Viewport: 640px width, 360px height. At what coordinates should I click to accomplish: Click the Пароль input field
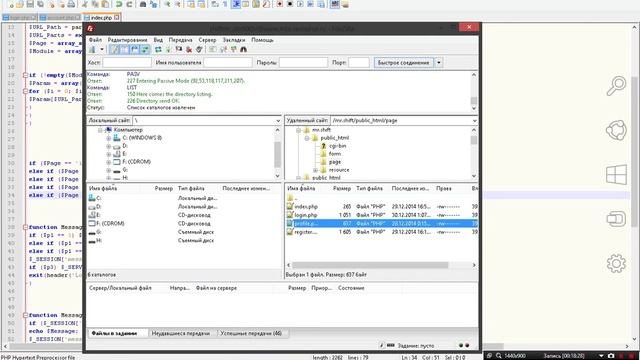(x=303, y=63)
